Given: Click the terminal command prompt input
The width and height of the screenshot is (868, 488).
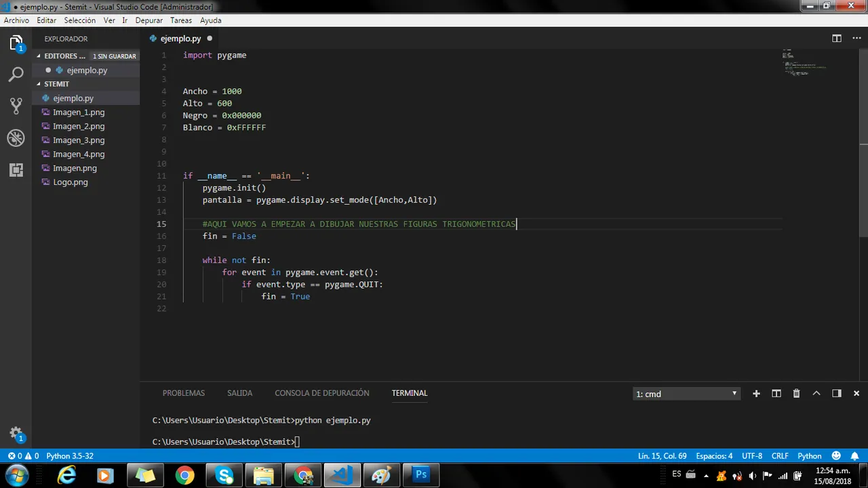Looking at the screenshot, I should point(297,442).
